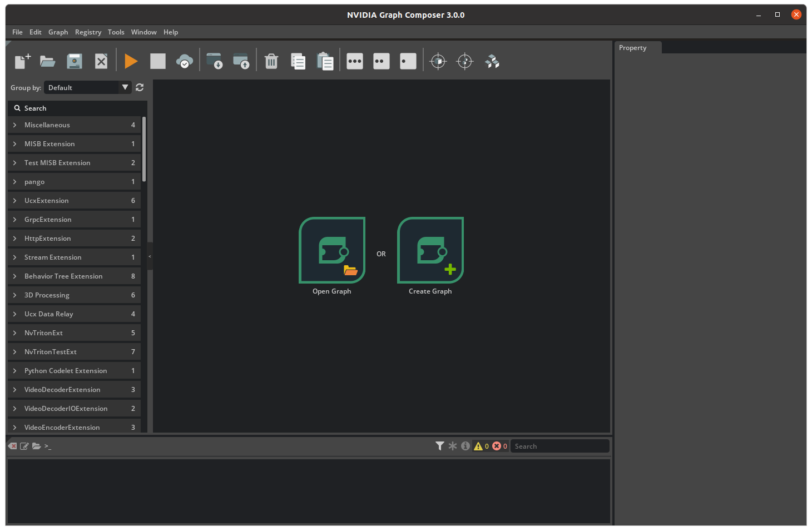
Task: Click the console terminal prompt icon
Action: point(48,446)
